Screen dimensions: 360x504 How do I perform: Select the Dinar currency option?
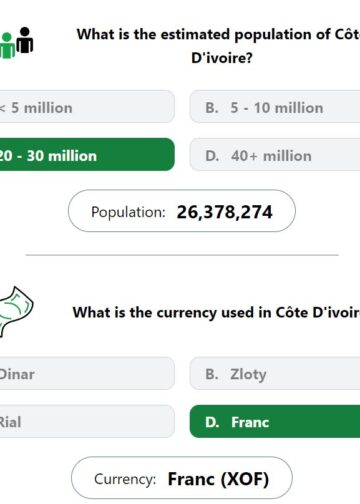point(87,373)
